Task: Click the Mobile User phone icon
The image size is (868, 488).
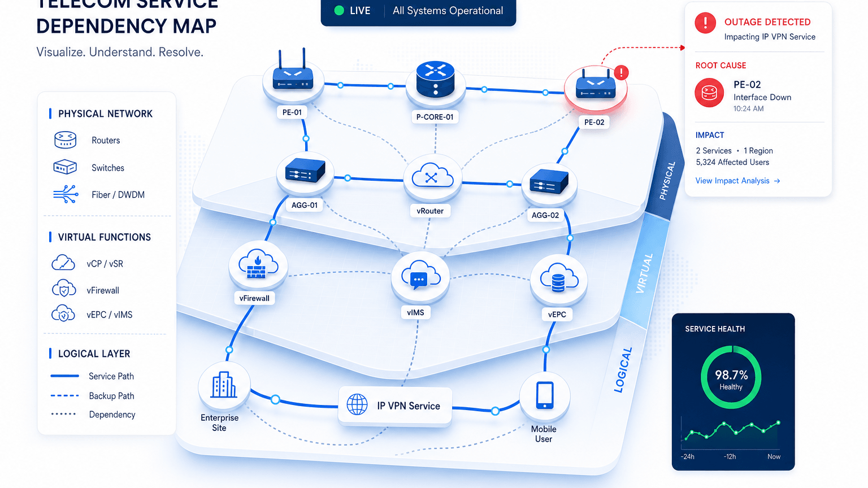Action: point(545,395)
